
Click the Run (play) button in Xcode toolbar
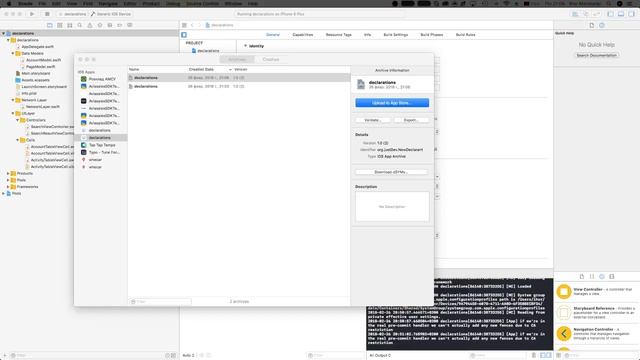pyautogui.click(x=32, y=14)
